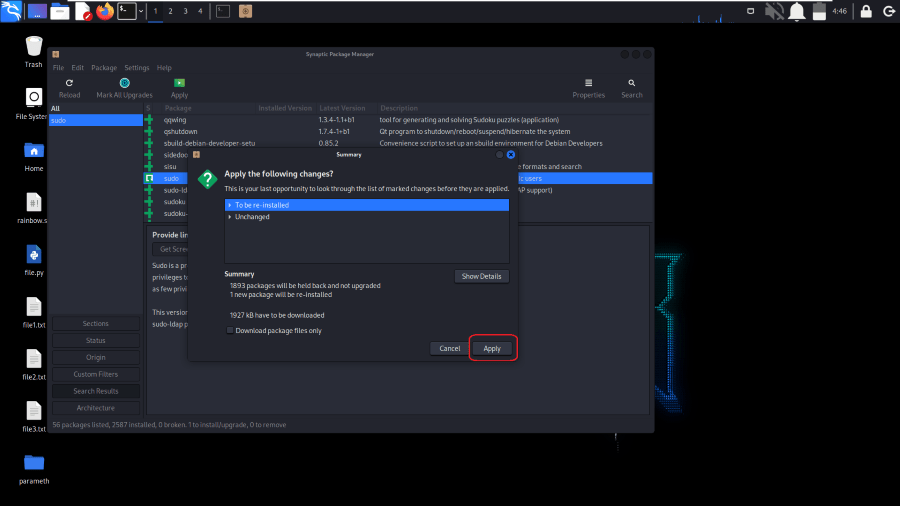Click the battery indicator in the tray

point(819,11)
